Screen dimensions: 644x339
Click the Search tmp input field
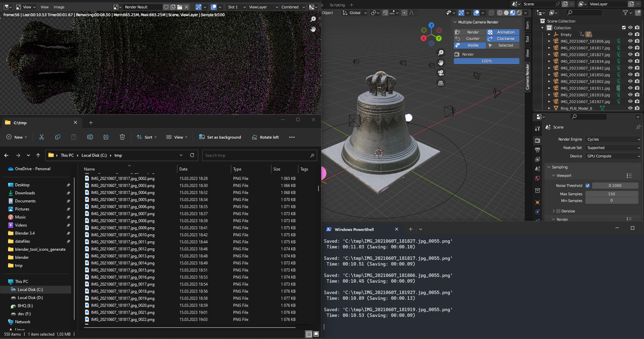(x=259, y=155)
